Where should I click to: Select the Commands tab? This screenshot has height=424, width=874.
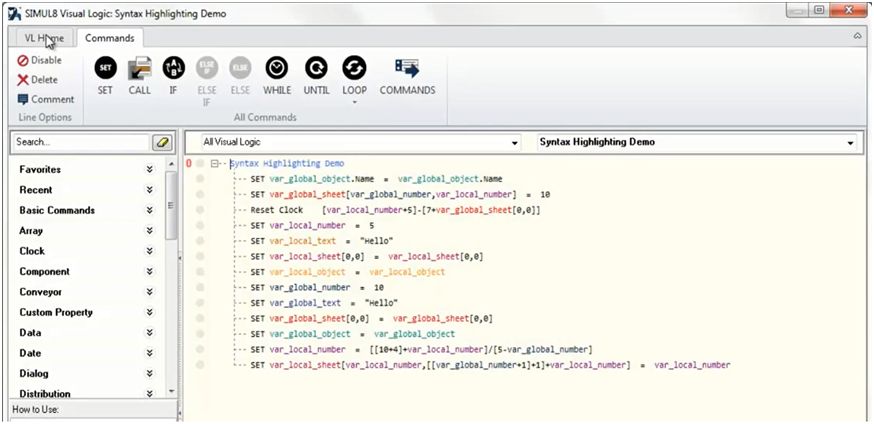click(x=110, y=38)
